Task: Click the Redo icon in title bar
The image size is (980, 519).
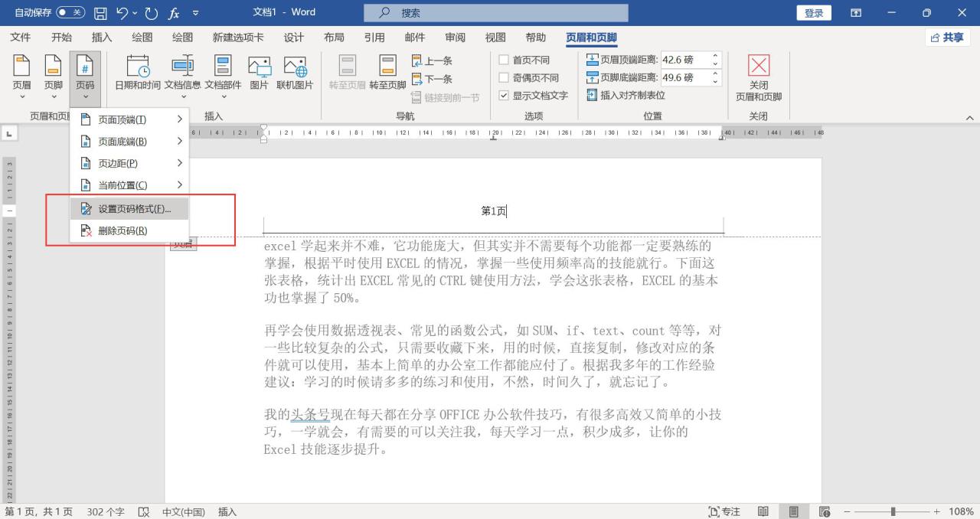Action: [x=151, y=13]
